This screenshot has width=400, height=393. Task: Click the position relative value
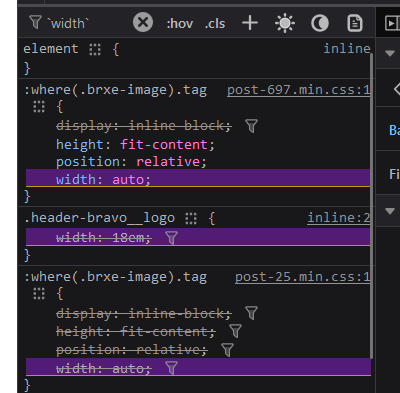[168, 162]
